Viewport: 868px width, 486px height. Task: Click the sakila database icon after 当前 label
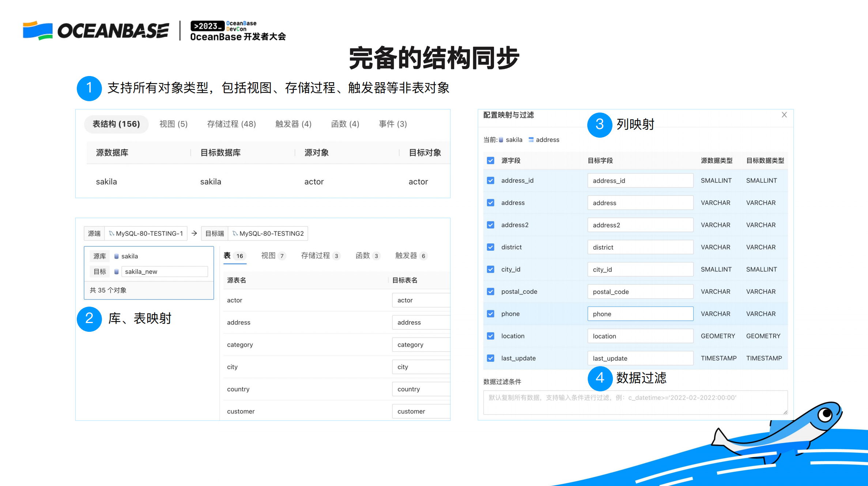coord(501,140)
